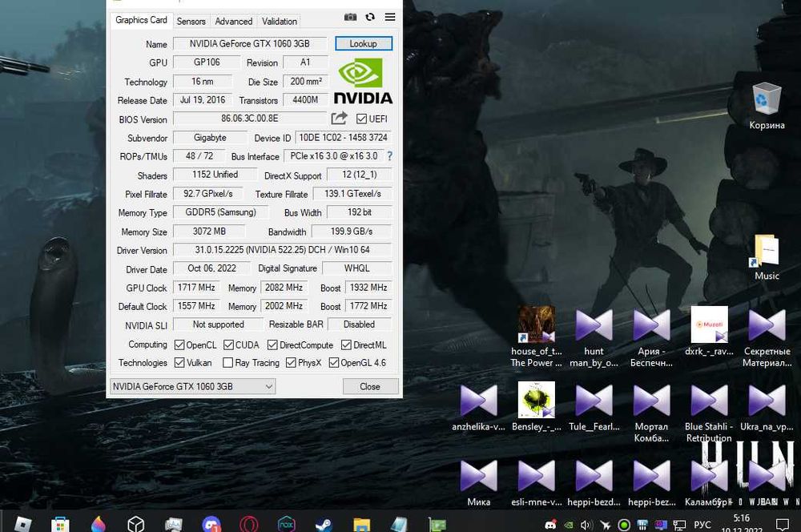Screen dimensions: 801x532
Task: Click the NVIDIA logo image
Action: [x=364, y=81]
